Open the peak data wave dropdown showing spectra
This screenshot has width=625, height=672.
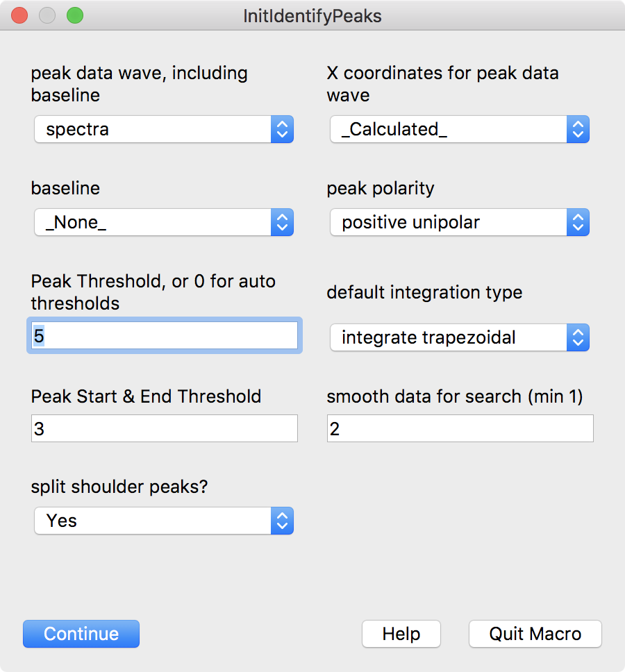coord(164,129)
